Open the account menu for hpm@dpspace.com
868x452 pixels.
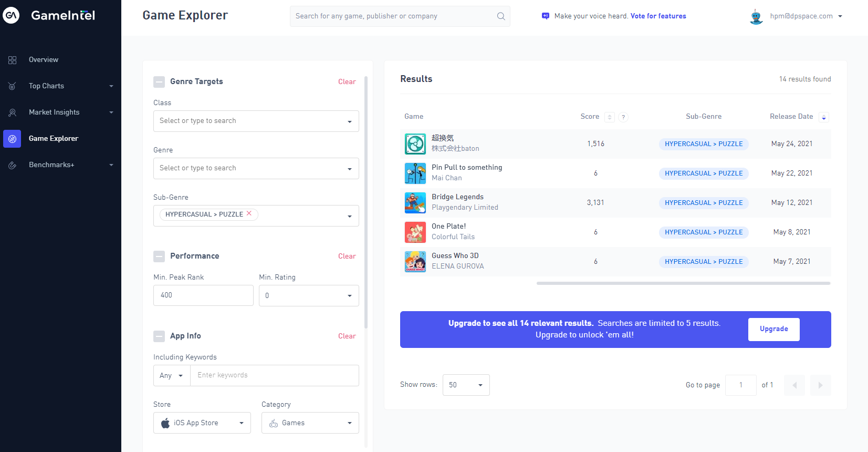(x=806, y=16)
